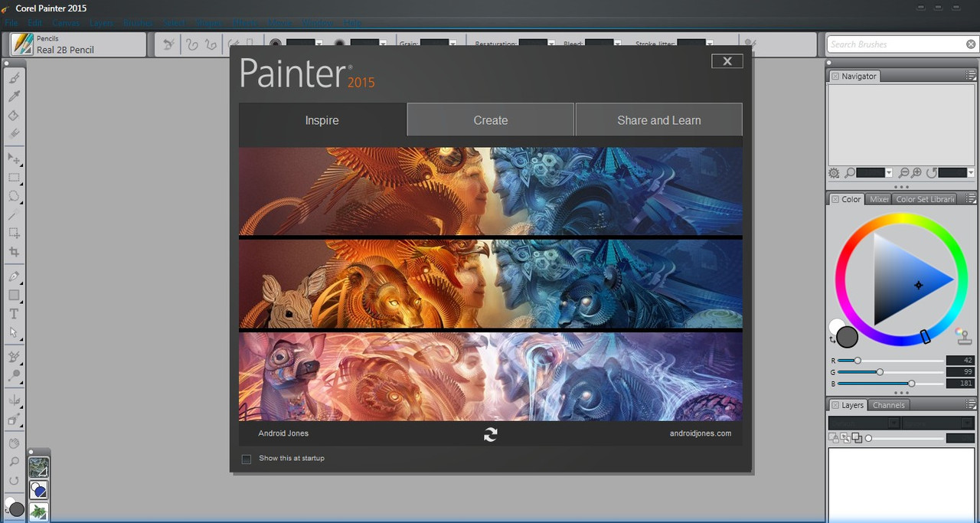Screen dimensions: 980x523
Task: Select the Mirror Painting tool
Action: [14, 400]
